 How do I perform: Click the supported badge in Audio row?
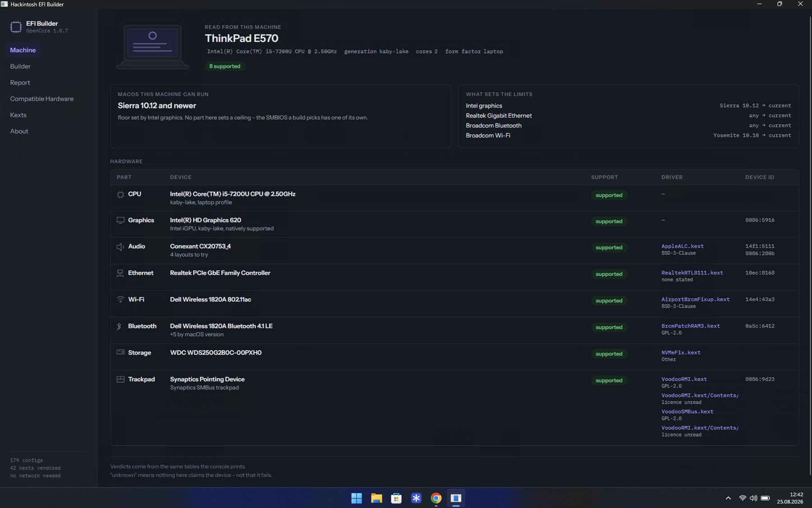click(x=609, y=248)
